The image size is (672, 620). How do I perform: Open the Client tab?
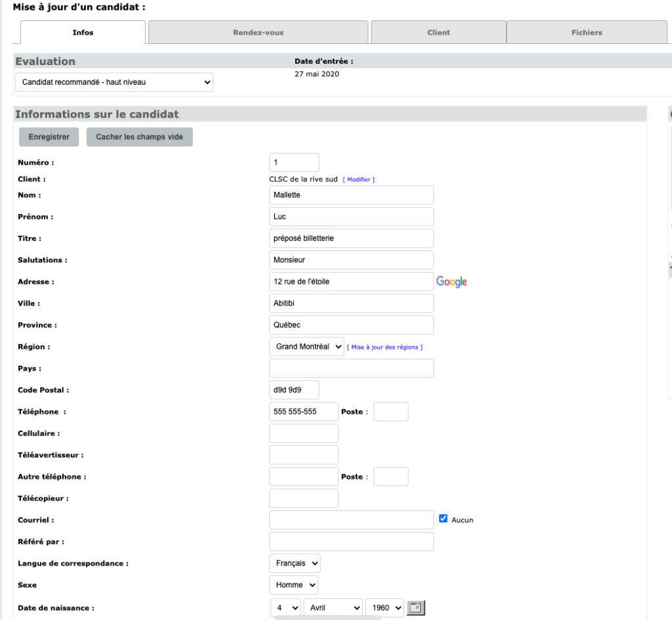(x=438, y=32)
